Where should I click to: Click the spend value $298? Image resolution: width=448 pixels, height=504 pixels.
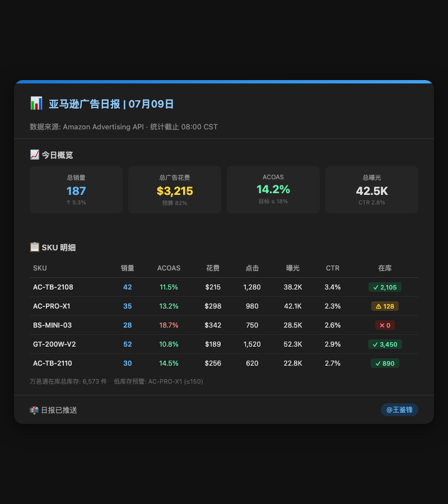[213, 306]
